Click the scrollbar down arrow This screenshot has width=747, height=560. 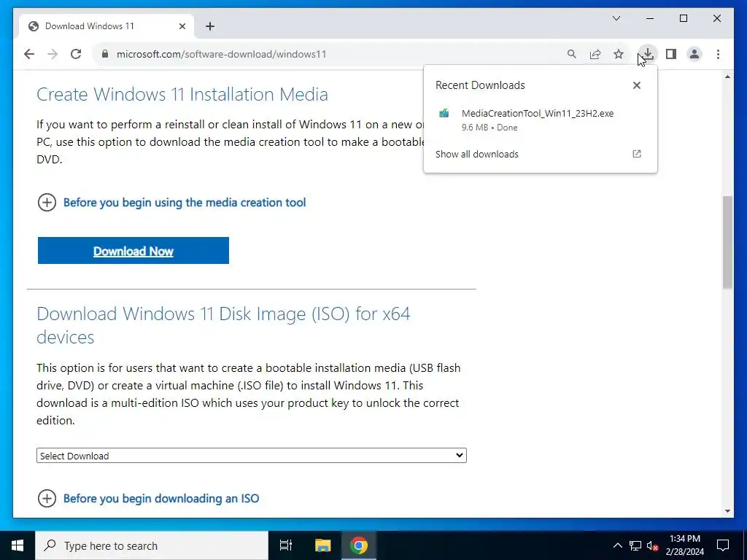(x=727, y=511)
